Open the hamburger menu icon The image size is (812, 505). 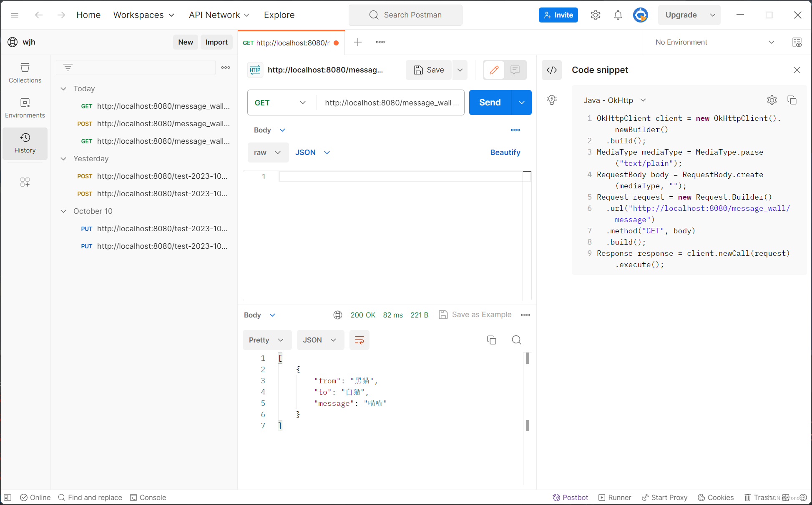point(15,15)
